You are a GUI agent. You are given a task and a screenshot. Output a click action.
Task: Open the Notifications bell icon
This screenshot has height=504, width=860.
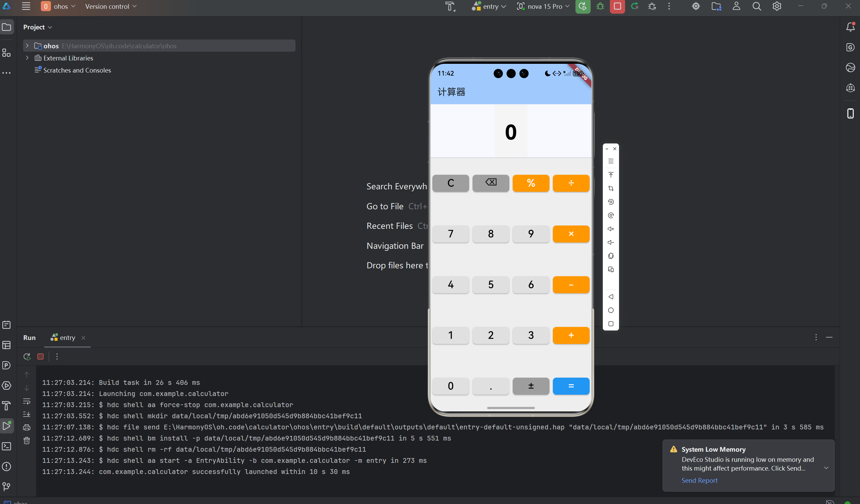tap(850, 27)
